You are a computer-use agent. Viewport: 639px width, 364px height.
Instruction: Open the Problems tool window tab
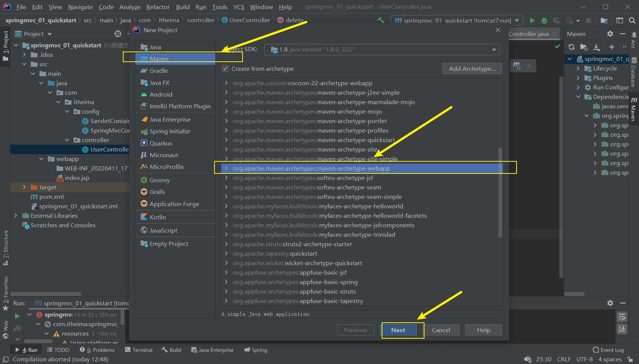[97, 350]
